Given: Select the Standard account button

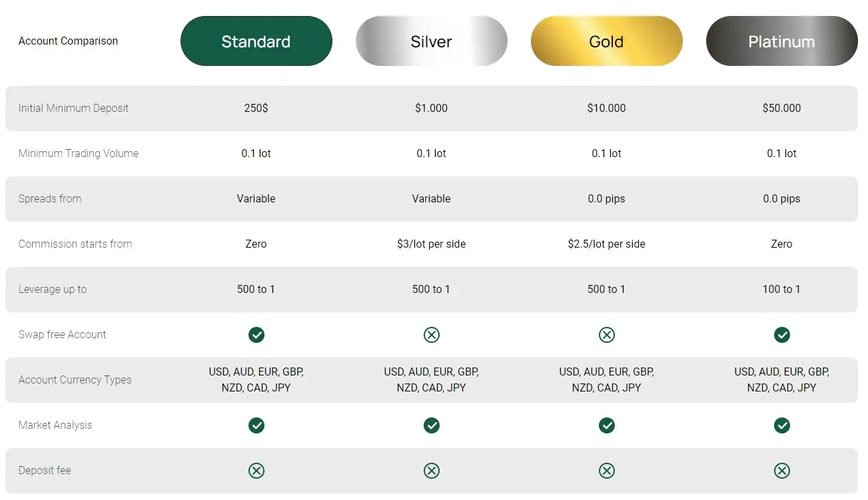Looking at the screenshot, I should point(256,41).
